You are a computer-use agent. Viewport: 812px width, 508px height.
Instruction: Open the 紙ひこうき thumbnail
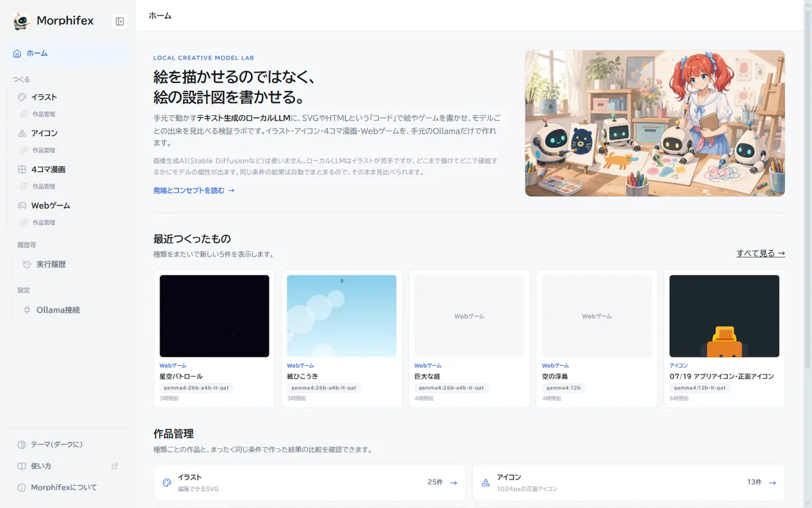pos(342,316)
